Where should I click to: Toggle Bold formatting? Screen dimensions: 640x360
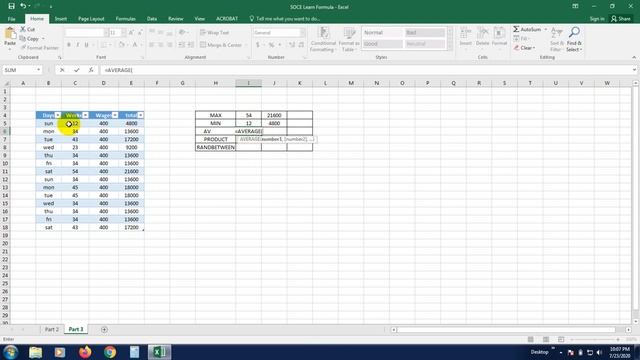(x=69, y=45)
